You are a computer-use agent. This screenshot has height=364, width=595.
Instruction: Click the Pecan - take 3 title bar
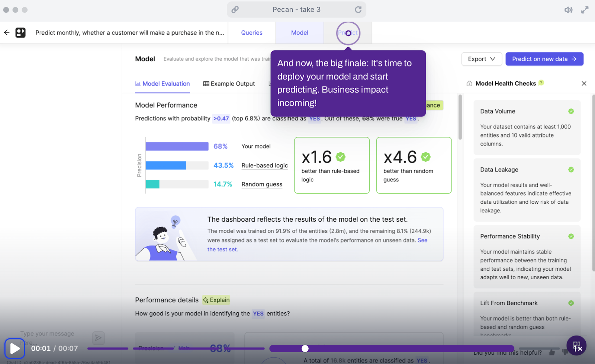(x=296, y=10)
